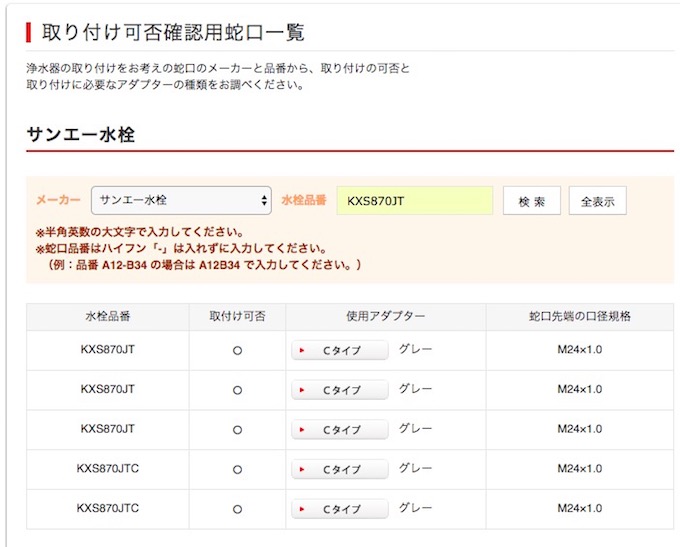Click KXS870JTC in the last table row
680x547 pixels.
(x=108, y=508)
